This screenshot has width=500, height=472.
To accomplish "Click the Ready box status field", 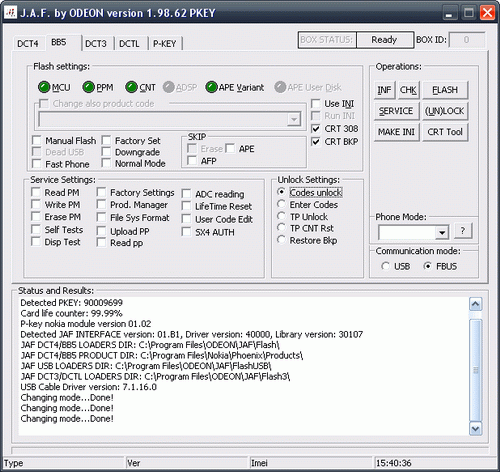I will 384,40.
